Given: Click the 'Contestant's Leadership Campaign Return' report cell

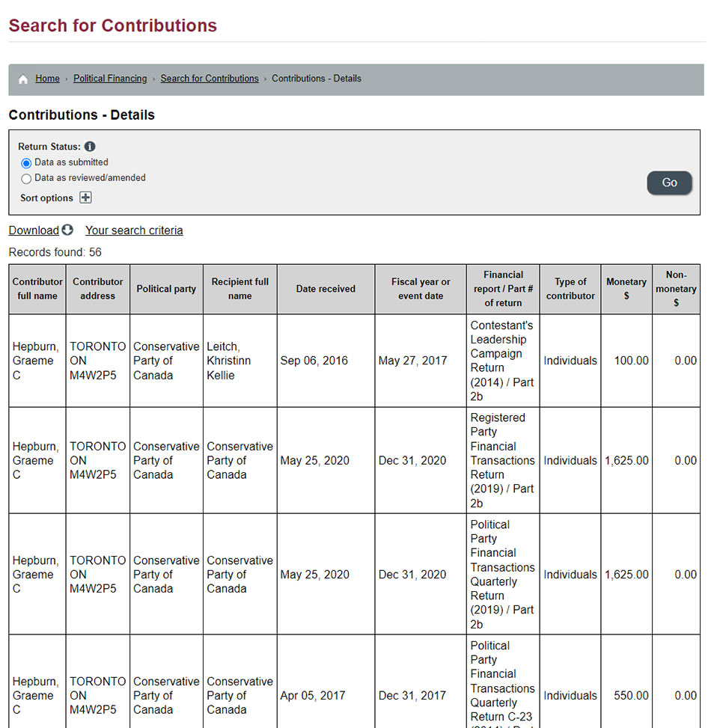Looking at the screenshot, I should tap(503, 361).
